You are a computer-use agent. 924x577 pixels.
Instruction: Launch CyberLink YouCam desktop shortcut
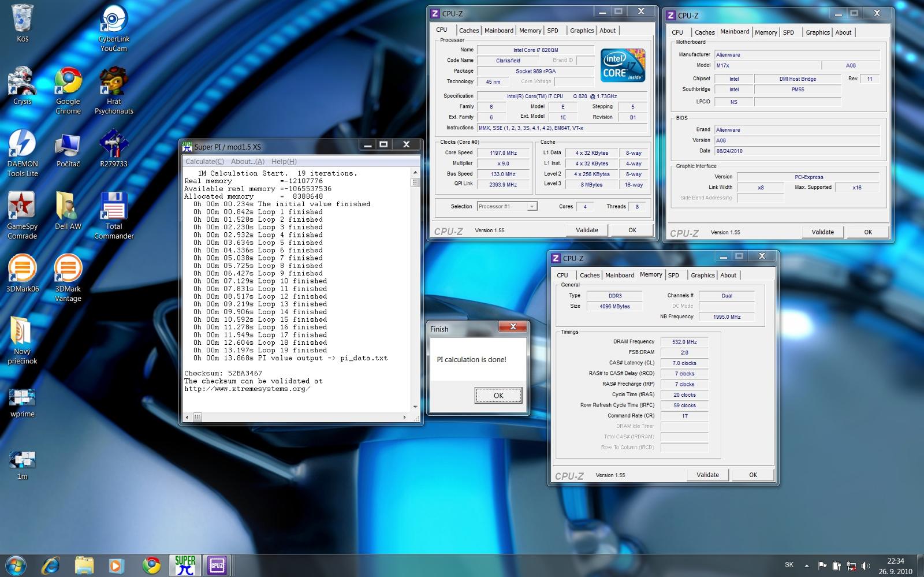114,28
